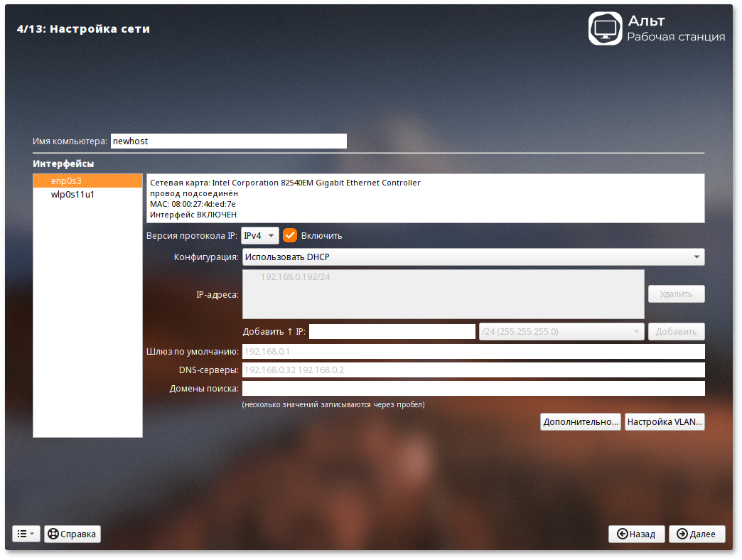Viewport: 742px width, 560px height.
Task: Click the DNS-серверы field
Action: (473, 370)
